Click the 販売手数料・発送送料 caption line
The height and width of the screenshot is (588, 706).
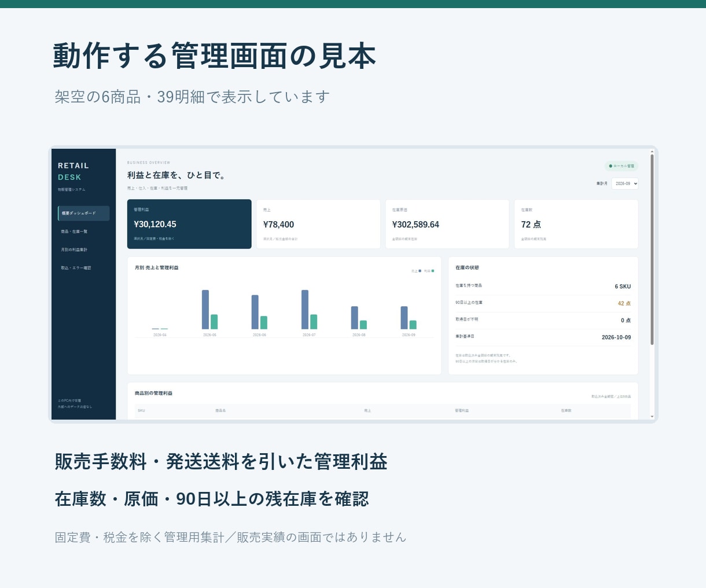point(221,462)
